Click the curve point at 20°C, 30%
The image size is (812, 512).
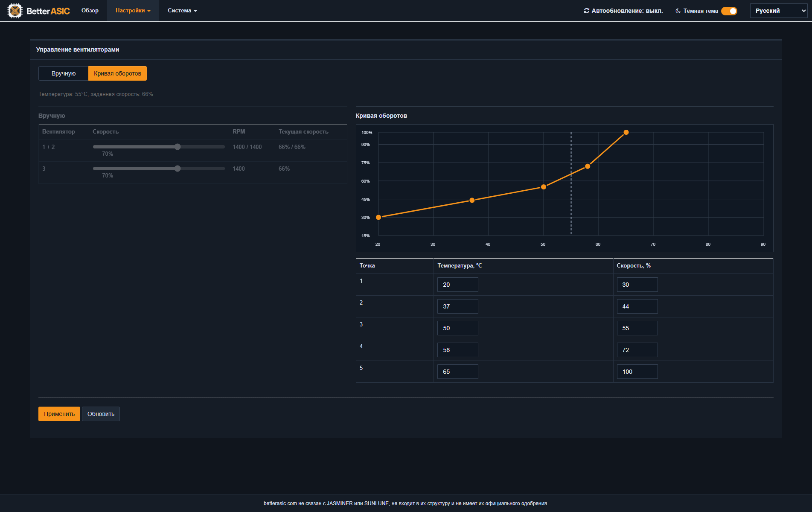pyautogui.click(x=378, y=217)
